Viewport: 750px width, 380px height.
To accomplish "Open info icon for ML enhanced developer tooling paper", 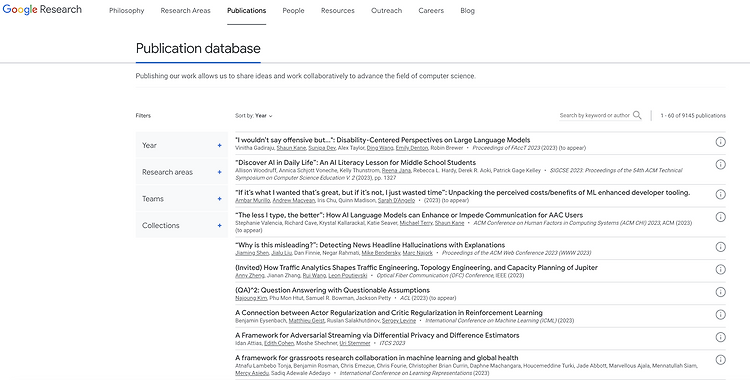I will point(720,194).
